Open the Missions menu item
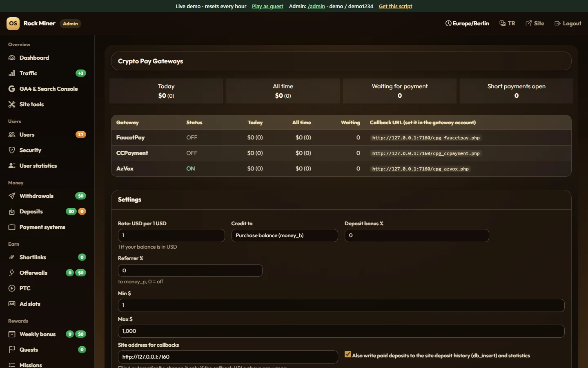This screenshot has width=588, height=368. 47,365
